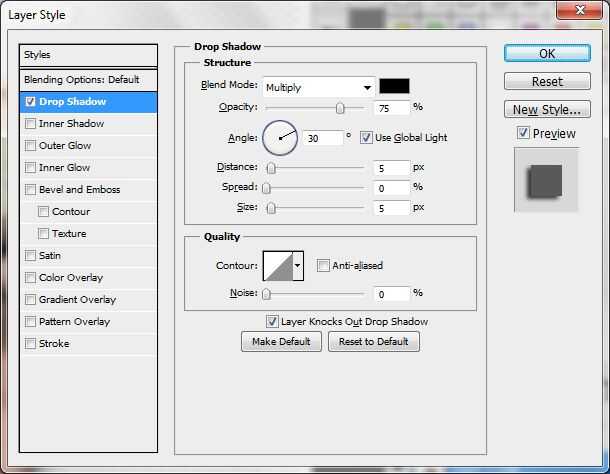Click the Angle dial control
Viewport: 610px width, 474px height.
(280, 138)
